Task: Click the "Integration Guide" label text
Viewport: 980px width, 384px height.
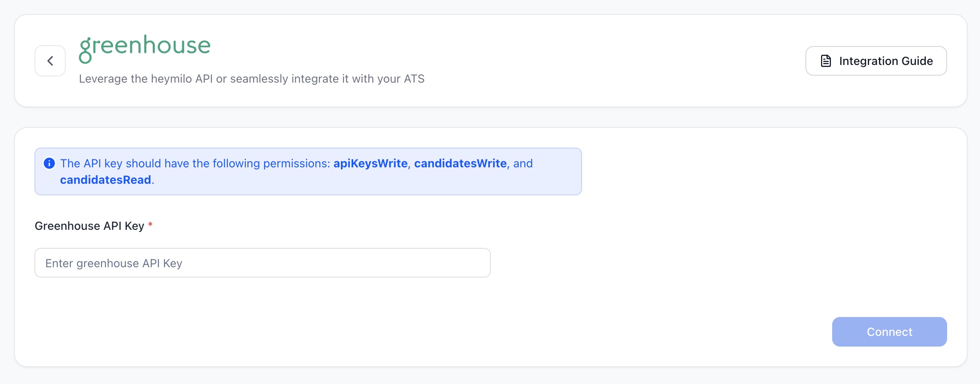Action: click(x=886, y=61)
